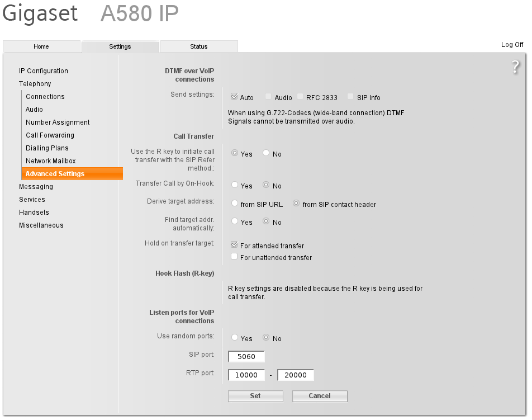
Task: Click the Log Off link
Action: click(512, 45)
